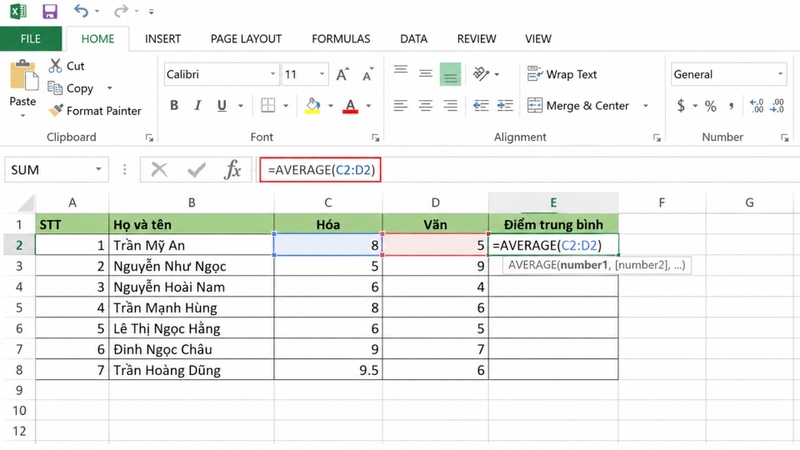Open the Customize Quick Access Toolbar dropdown
800x450 pixels.
(x=151, y=11)
